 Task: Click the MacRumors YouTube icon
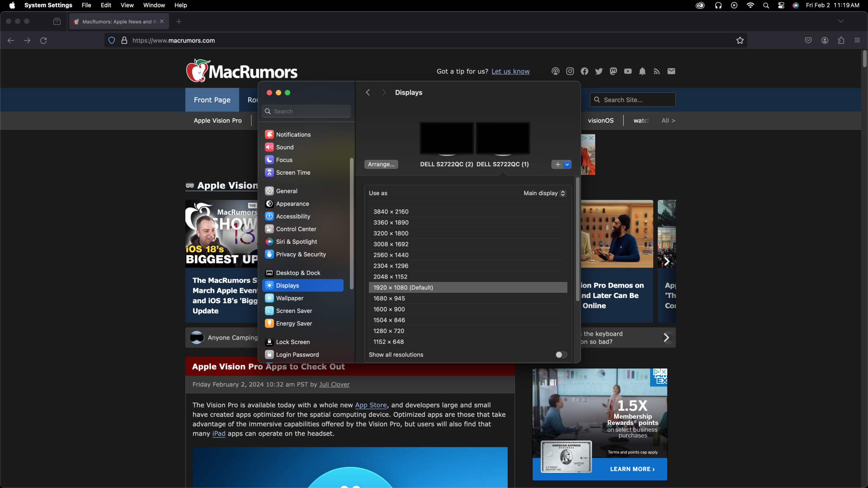[628, 71]
